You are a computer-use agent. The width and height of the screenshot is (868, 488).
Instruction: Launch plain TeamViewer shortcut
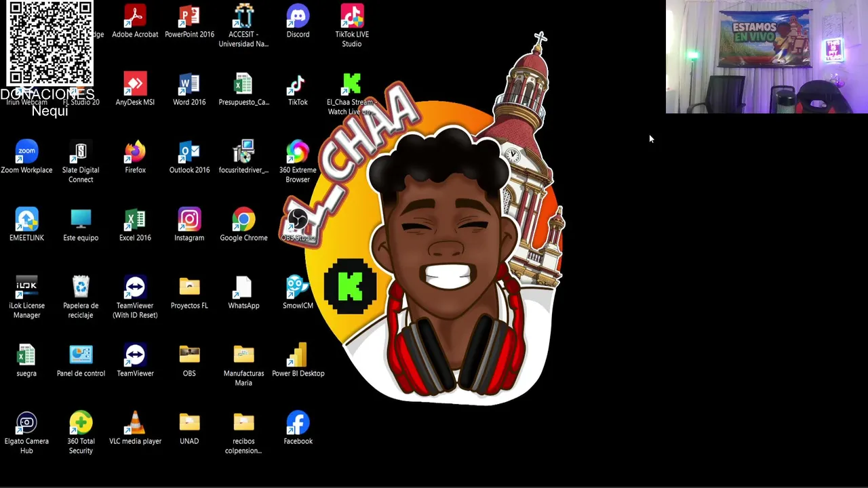pyautogui.click(x=135, y=361)
